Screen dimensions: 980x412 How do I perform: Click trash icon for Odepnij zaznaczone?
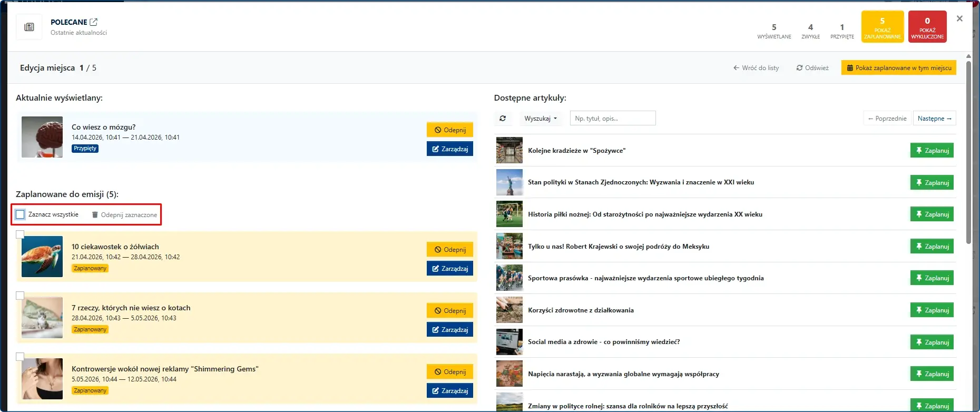pos(95,215)
